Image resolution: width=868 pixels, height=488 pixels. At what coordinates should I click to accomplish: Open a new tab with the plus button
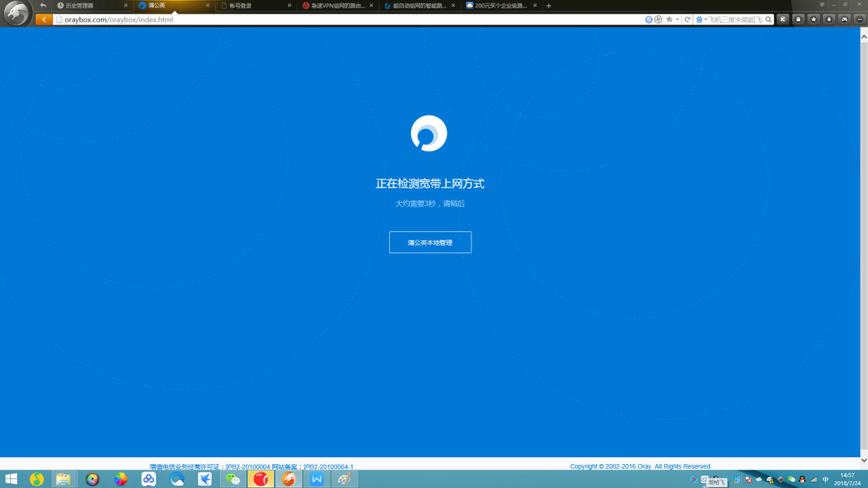pyautogui.click(x=549, y=5)
